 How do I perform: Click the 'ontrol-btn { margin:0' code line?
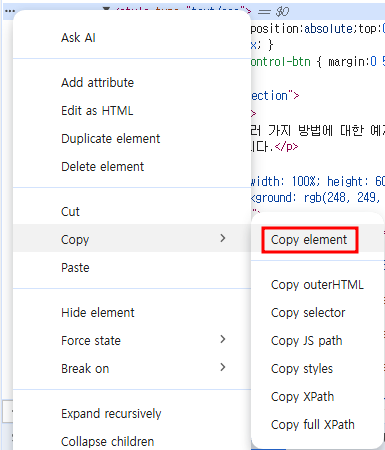[317, 62]
